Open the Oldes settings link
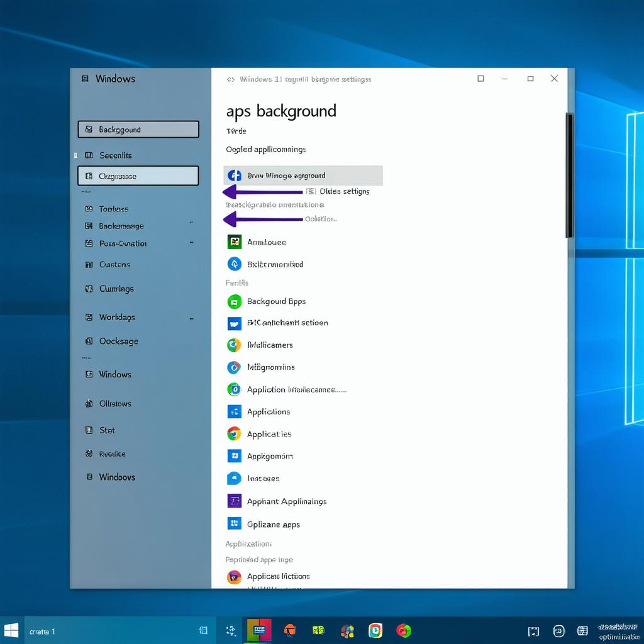 pyautogui.click(x=344, y=191)
